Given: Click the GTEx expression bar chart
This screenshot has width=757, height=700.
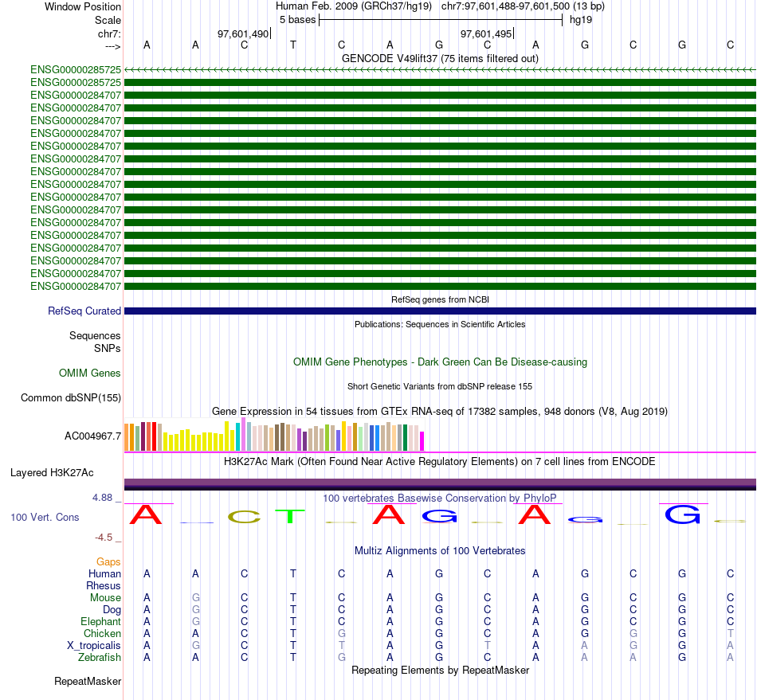Looking at the screenshot, I should coord(274,435).
